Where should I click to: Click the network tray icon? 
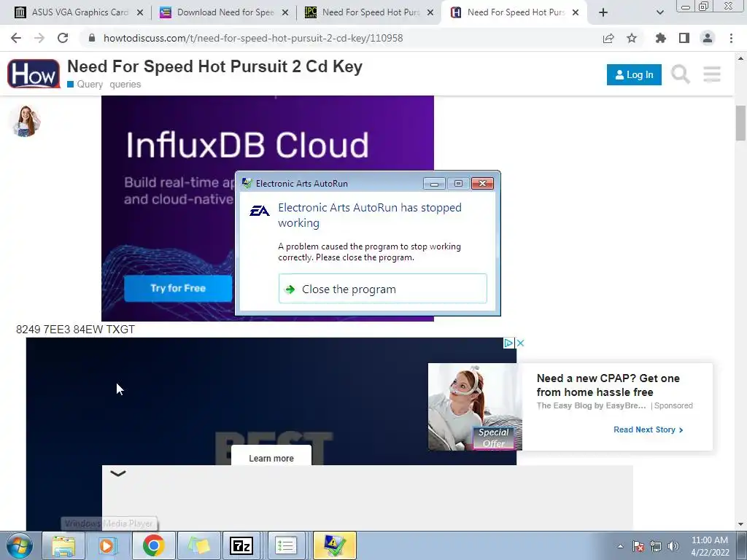pyautogui.click(x=656, y=546)
